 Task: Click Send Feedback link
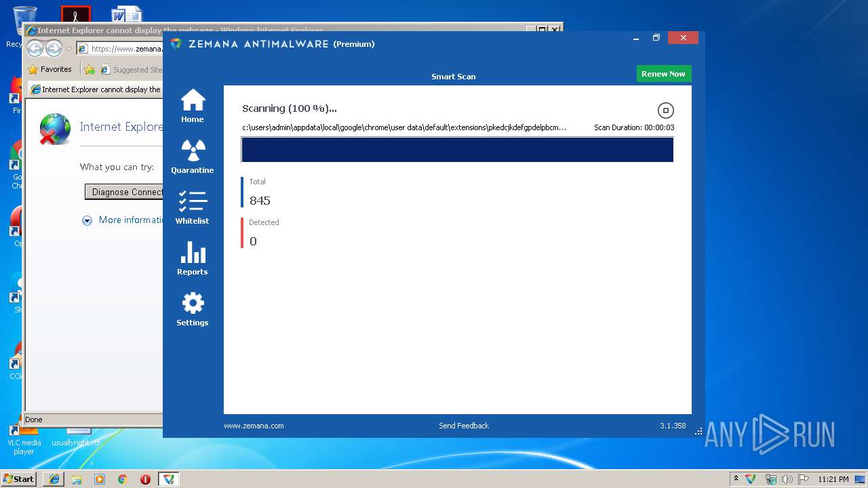pos(464,426)
